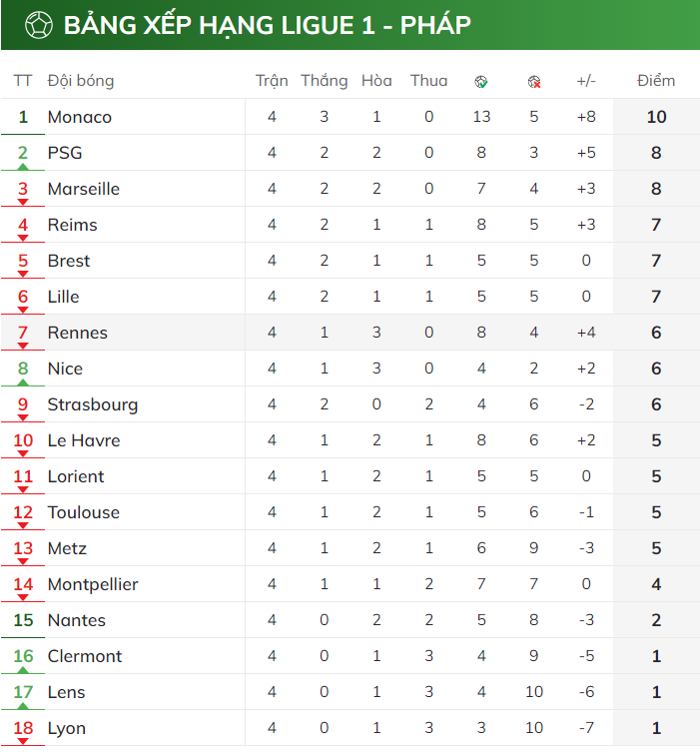Click the +/- goal difference header
This screenshot has height=754, width=700.
click(x=586, y=81)
